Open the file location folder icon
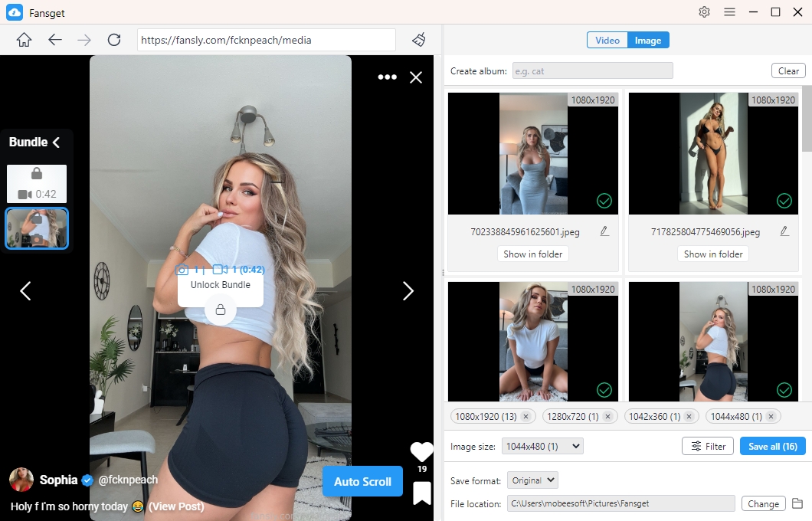The width and height of the screenshot is (812, 521). (x=797, y=503)
